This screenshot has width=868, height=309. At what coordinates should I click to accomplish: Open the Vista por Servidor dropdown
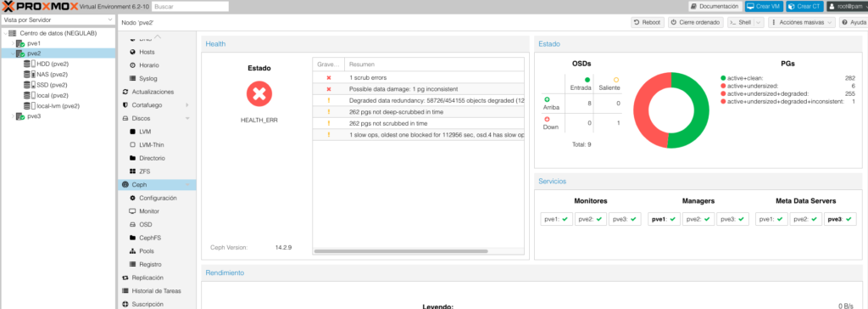(109, 20)
